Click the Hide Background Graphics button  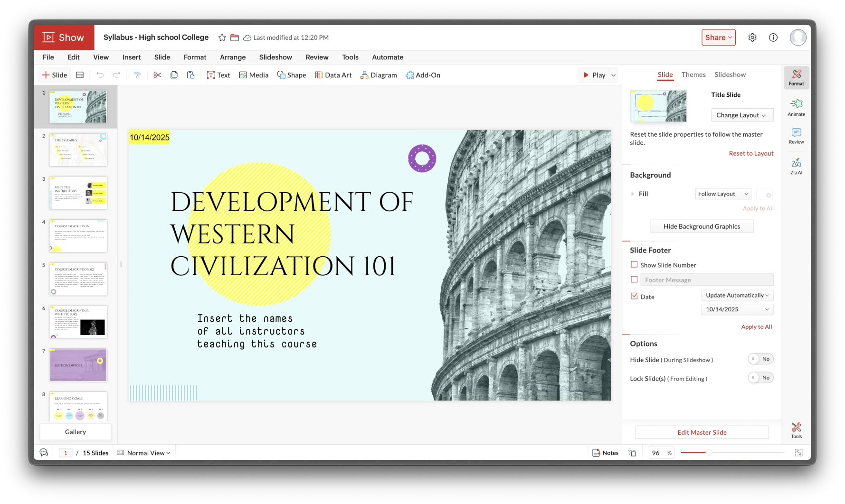701,226
